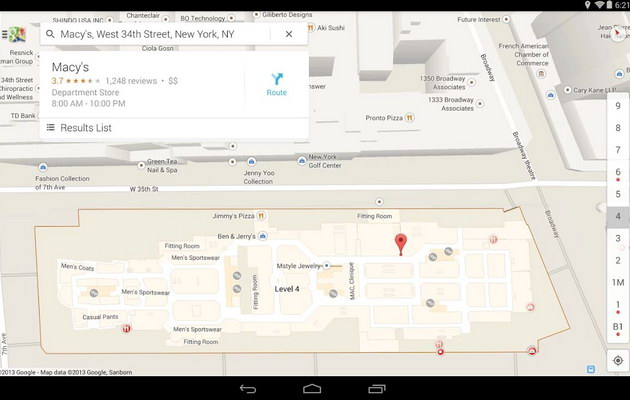This screenshot has height=400, width=630.
Task: Tap the French American Chamber marker icon
Action: pyautogui.click(x=542, y=74)
